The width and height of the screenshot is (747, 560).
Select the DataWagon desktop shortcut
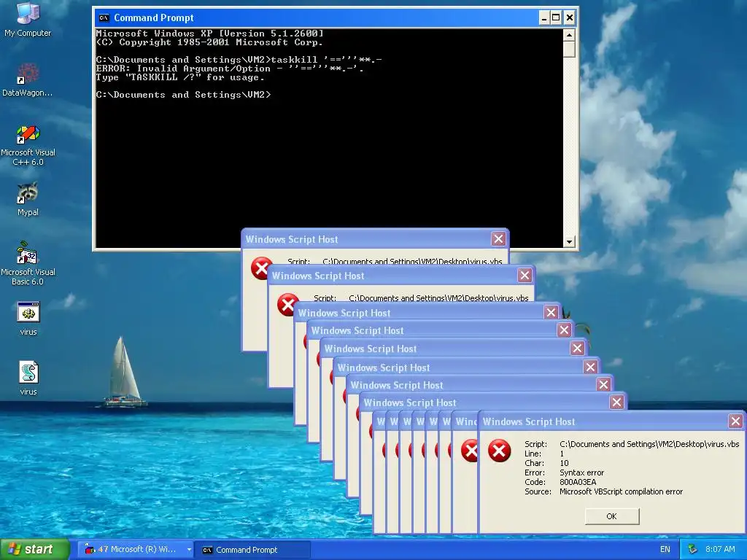coord(28,79)
